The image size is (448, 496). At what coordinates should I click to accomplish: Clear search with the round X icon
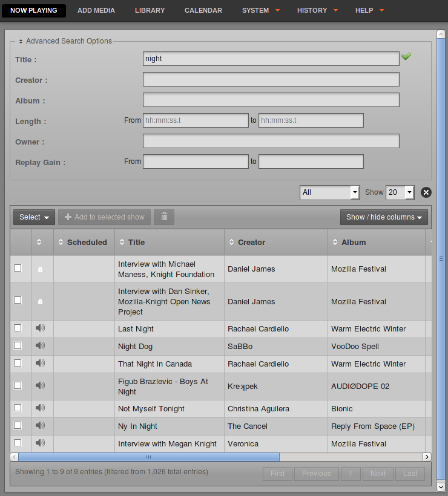pyautogui.click(x=426, y=192)
